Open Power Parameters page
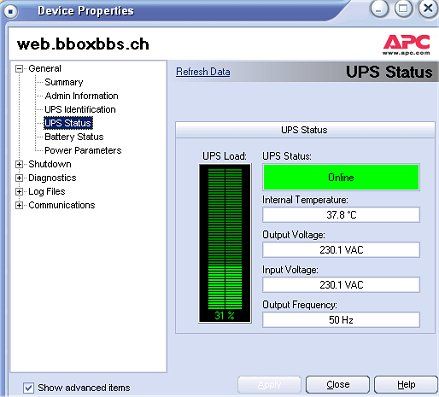439x397 pixels. point(83,151)
